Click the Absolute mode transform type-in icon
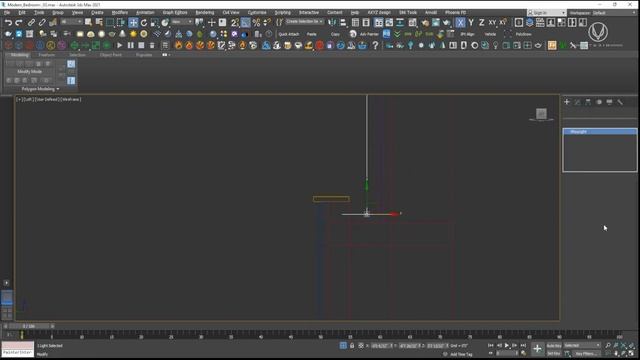The width and height of the screenshot is (640, 360). 361,346
